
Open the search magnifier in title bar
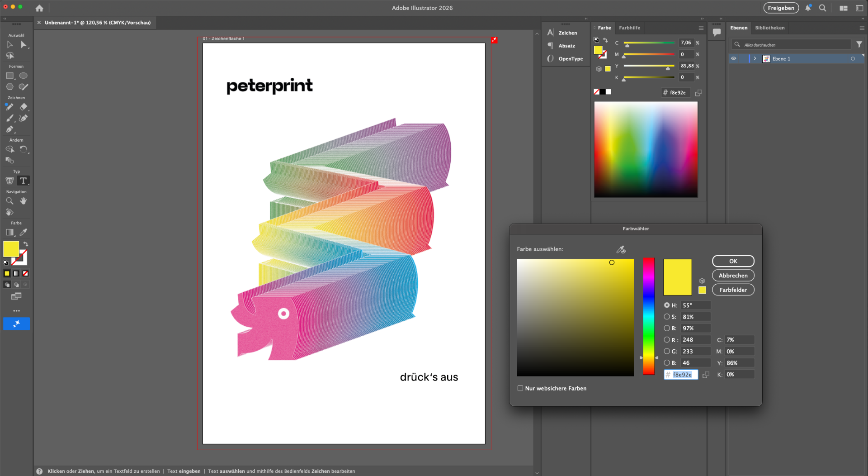coord(822,8)
